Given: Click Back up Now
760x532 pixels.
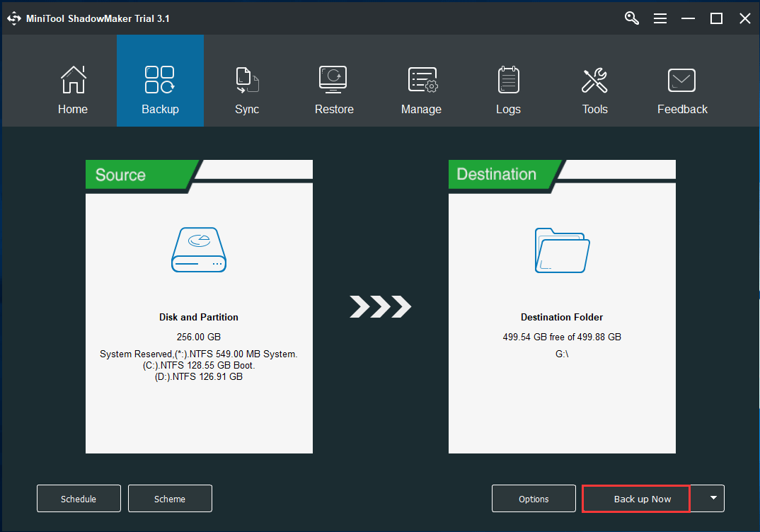Looking at the screenshot, I should pos(635,498).
